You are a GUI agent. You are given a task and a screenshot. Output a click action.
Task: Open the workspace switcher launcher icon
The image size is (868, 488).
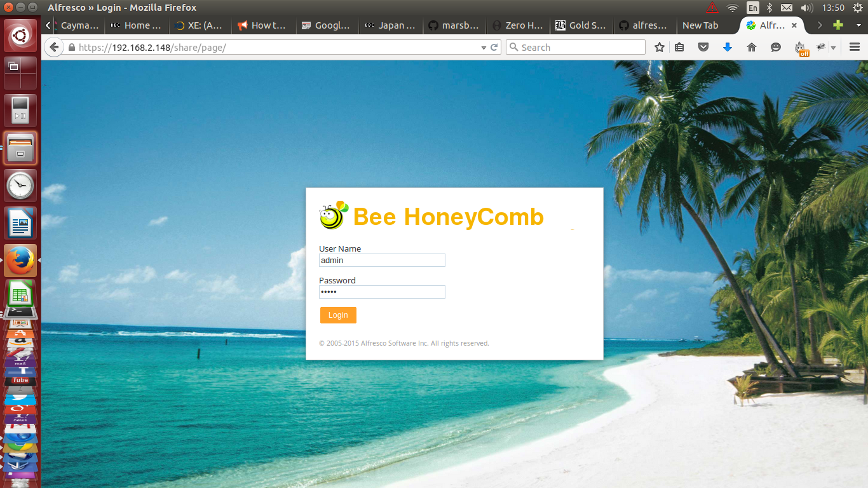[x=20, y=73]
